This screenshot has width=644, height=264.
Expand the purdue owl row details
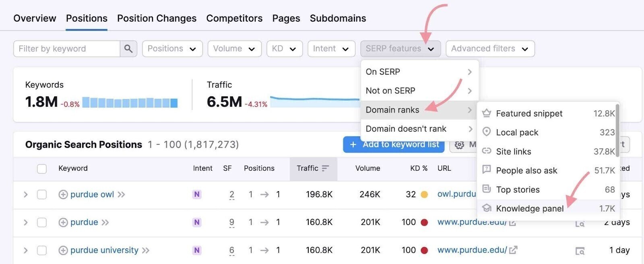[26, 195]
